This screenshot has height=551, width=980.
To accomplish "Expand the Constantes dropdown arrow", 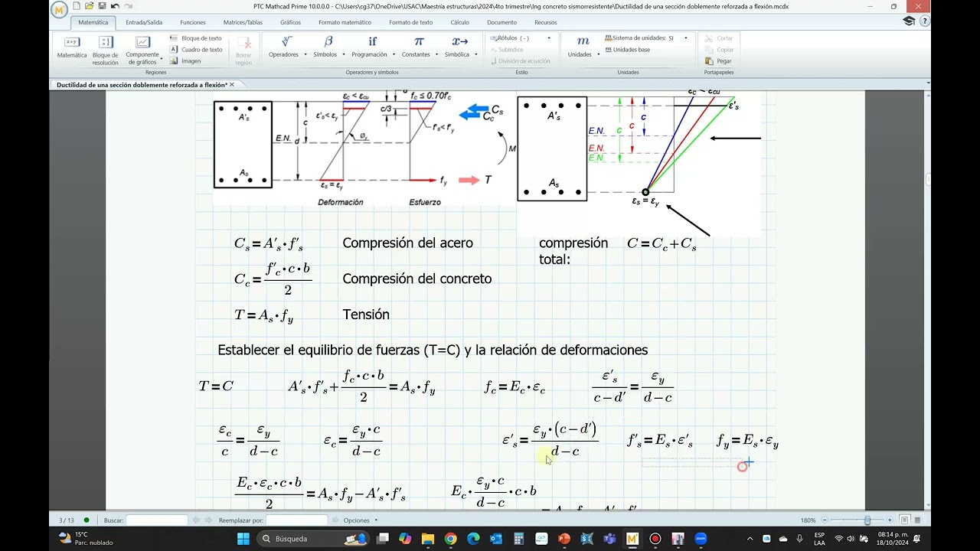I will 436,55.
